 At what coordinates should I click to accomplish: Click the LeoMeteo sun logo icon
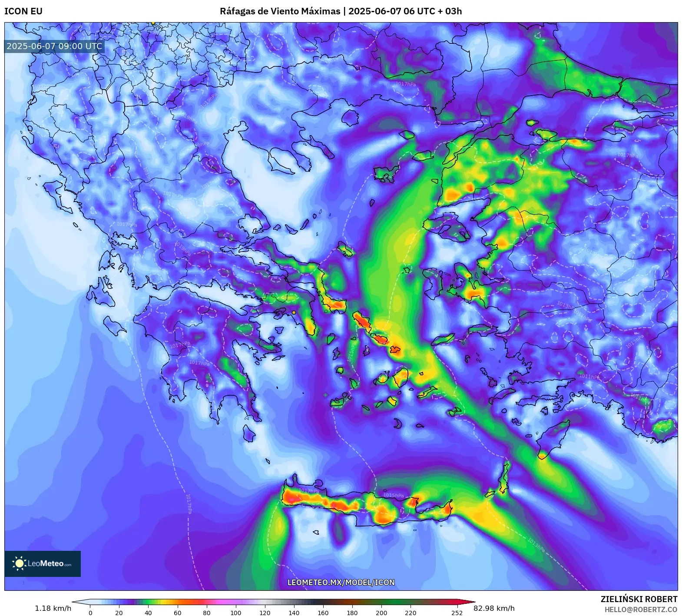tap(20, 563)
